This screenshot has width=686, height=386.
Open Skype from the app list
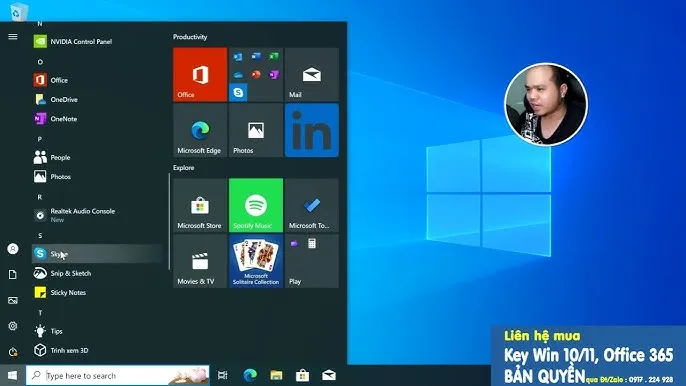(x=97, y=253)
